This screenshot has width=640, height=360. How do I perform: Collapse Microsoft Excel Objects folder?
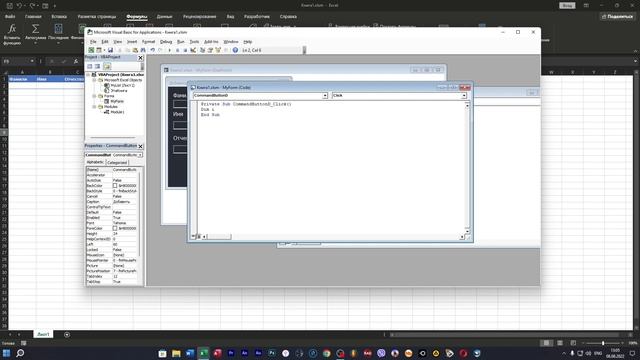coord(94,80)
